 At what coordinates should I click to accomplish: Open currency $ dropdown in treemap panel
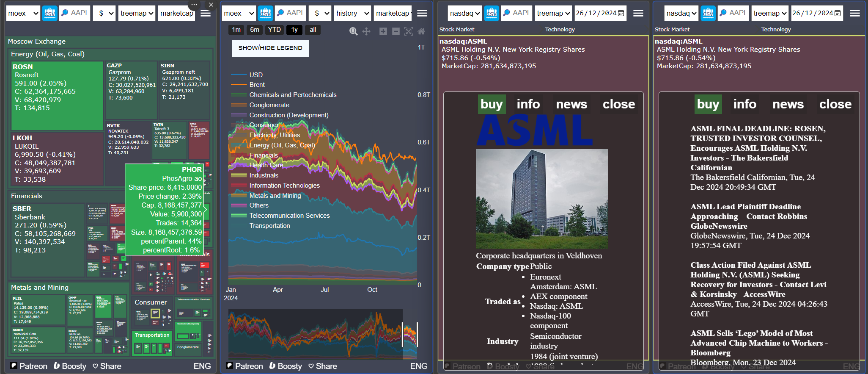104,13
